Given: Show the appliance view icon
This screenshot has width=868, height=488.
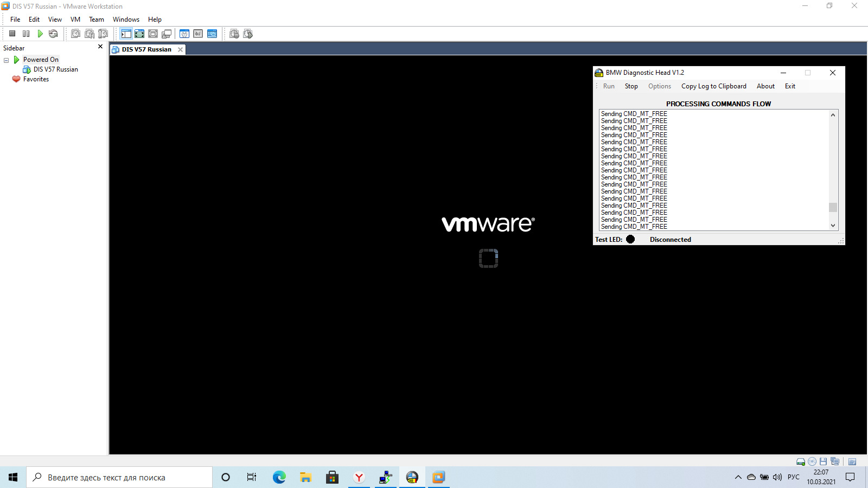Looking at the screenshot, I should pos(198,34).
